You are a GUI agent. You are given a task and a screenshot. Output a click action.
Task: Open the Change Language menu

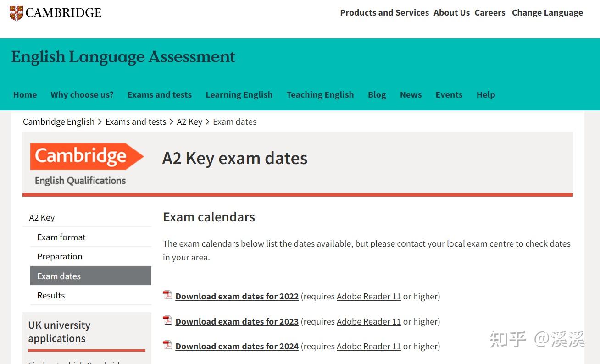547,13
